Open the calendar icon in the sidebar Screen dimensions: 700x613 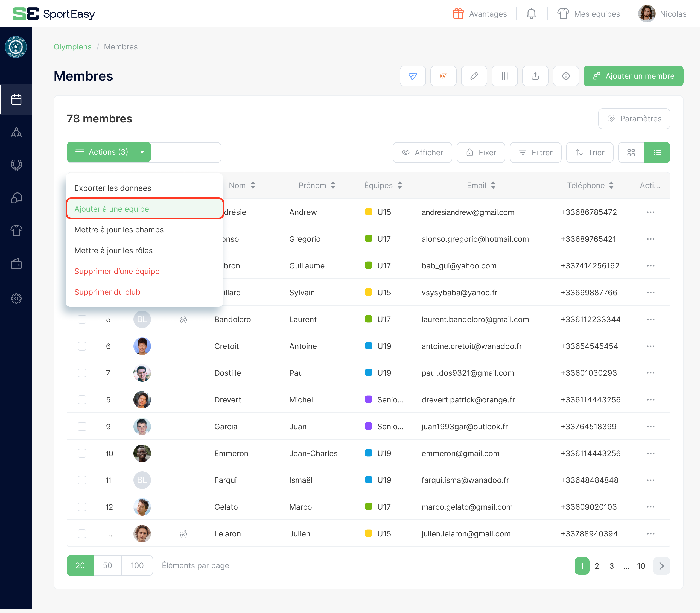click(x=16, y=99)
